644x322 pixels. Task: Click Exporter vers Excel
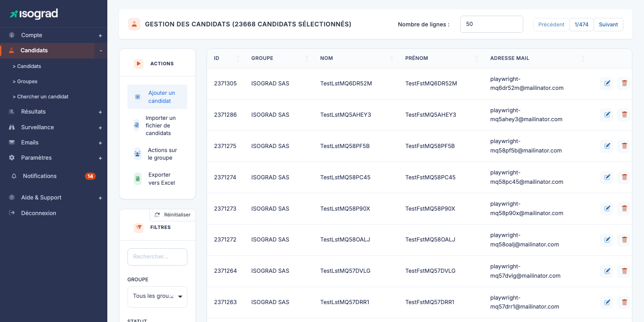pyautogui.click(x=157, y=179)
